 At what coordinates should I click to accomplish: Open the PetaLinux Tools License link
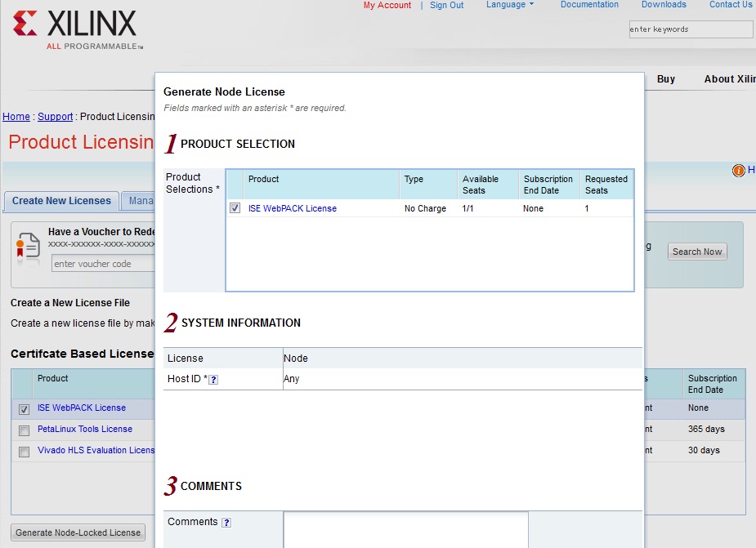click(x=85, y=429)
